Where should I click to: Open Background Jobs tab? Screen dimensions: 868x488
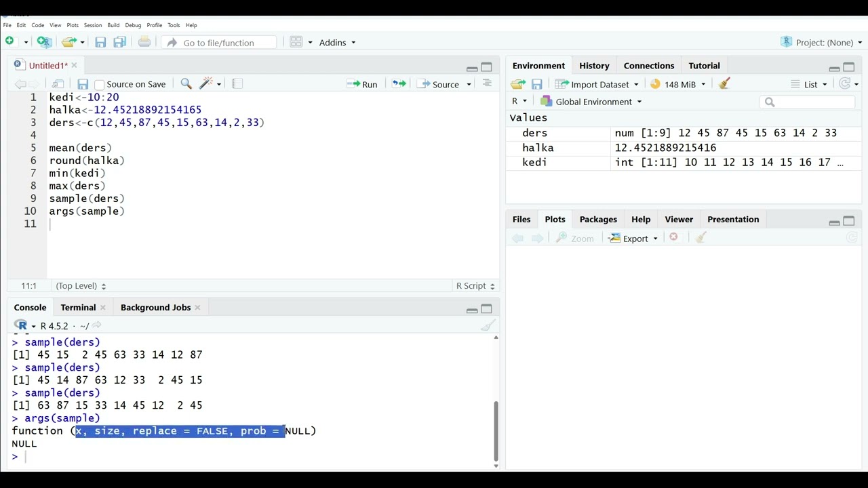click(155, 308)
